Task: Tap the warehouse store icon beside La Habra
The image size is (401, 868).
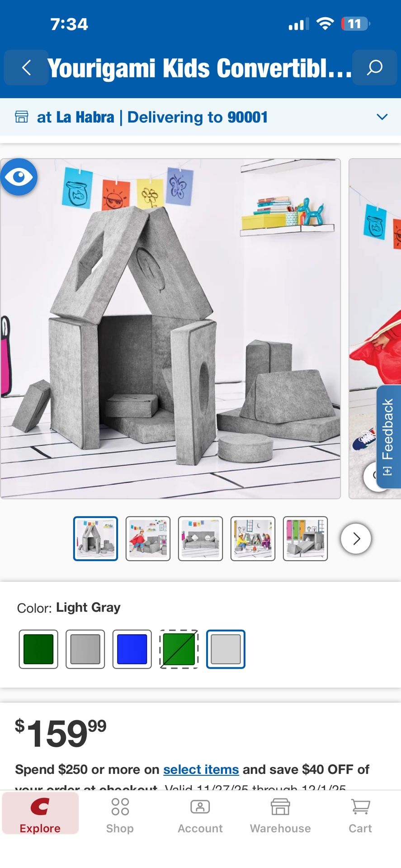Action: coord(21,117)
